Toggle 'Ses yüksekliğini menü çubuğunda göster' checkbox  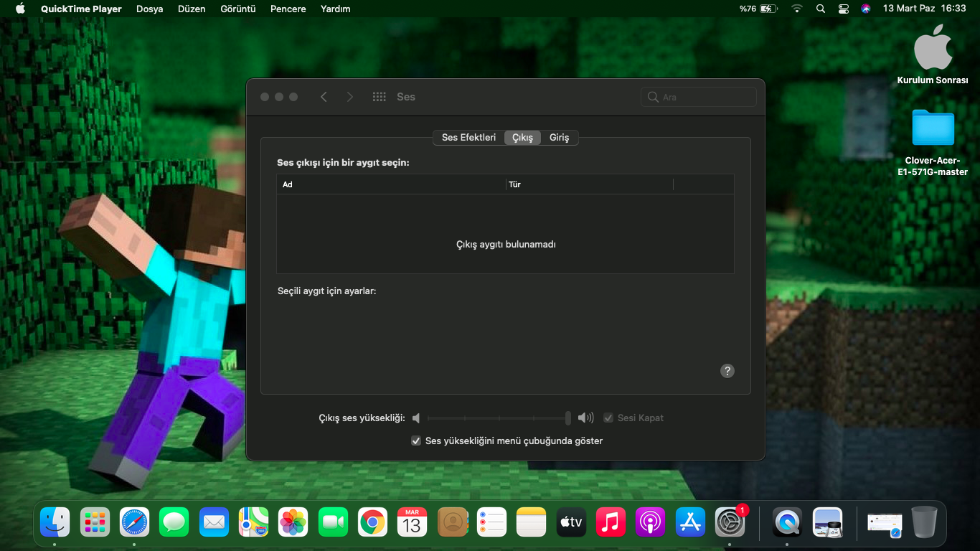click(x=416, y=441)
